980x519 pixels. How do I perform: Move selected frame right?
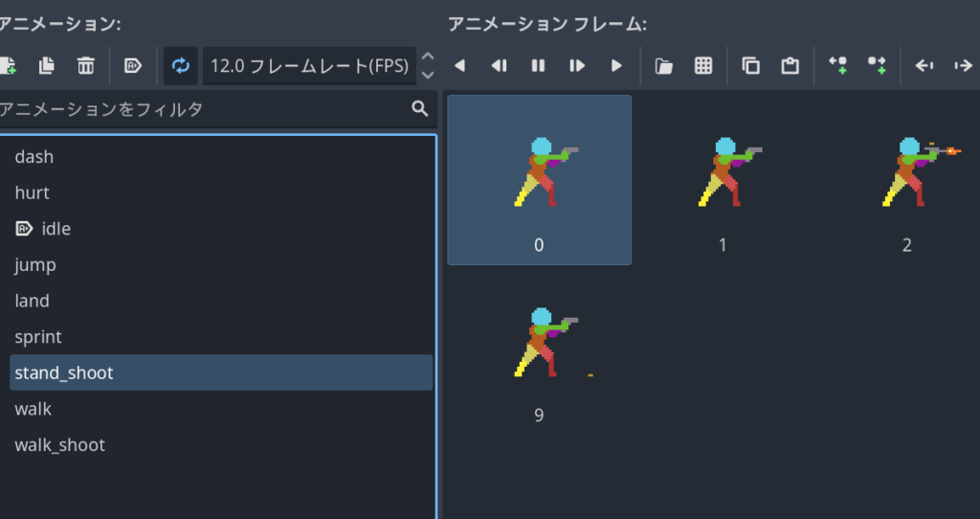pyautogui.click(x=963, y=66)
